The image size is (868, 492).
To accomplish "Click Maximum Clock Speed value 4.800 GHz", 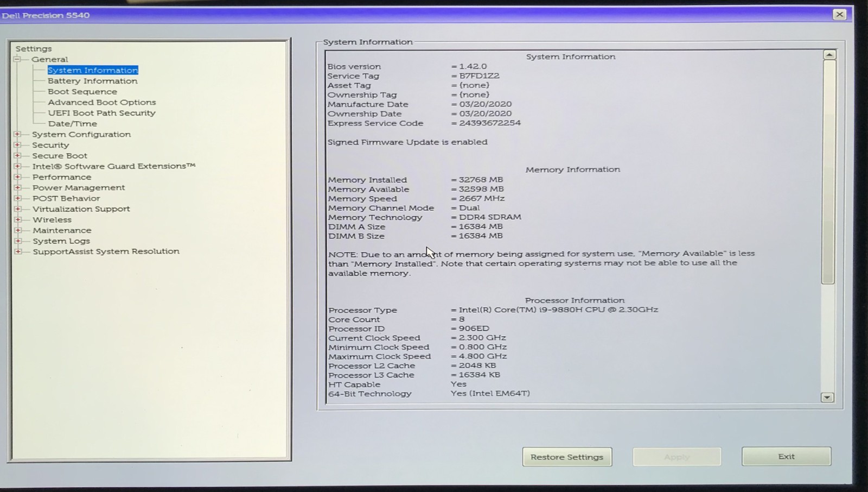I will tap(483, 357).
